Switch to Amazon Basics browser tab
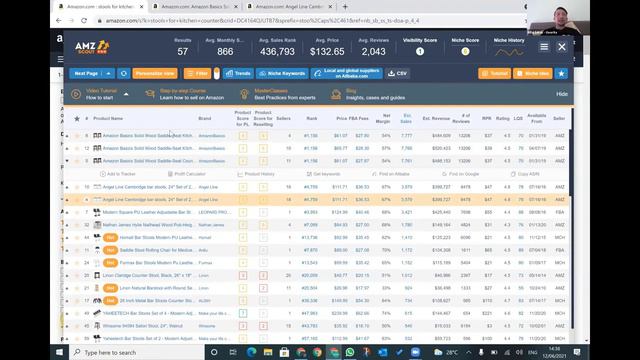This screenshot has width=640, height=360. pyautogui.click(x=196, y=7)
